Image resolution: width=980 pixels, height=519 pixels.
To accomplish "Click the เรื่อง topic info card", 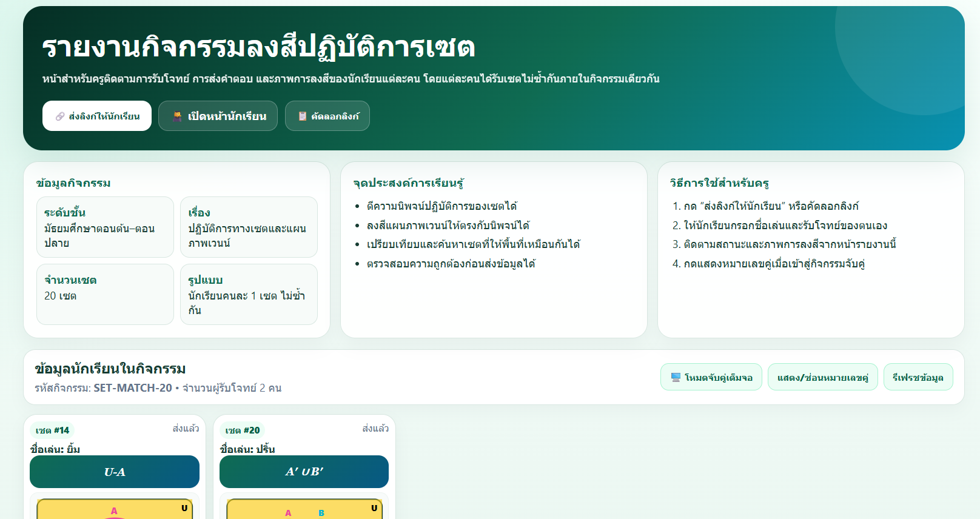I will click(249, 227).
